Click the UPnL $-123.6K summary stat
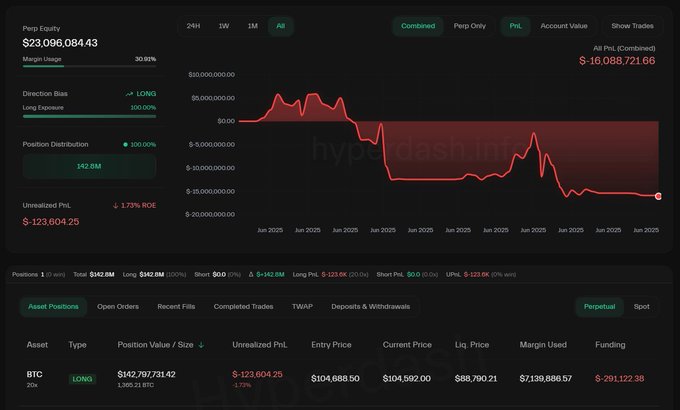The width and height of the screenshot is (680, 410). [481, 275]
